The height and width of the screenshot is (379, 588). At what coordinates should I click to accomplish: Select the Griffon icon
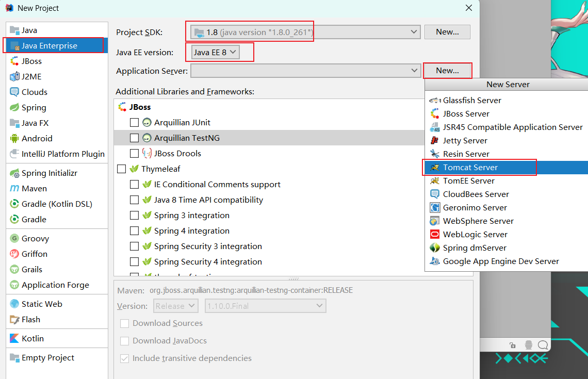[14, 254]
